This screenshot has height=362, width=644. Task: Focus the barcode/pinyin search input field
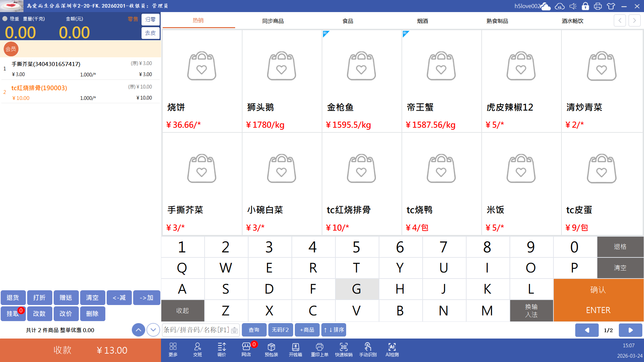[x=197, y=330]
